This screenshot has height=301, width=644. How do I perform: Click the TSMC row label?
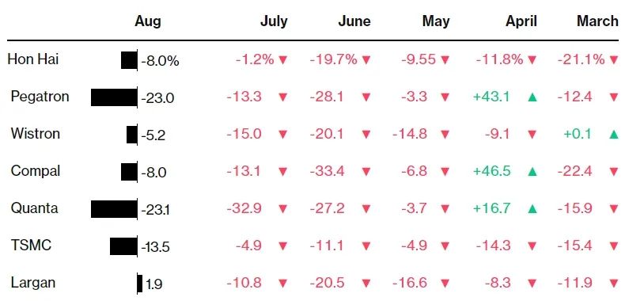pos(31,246)
